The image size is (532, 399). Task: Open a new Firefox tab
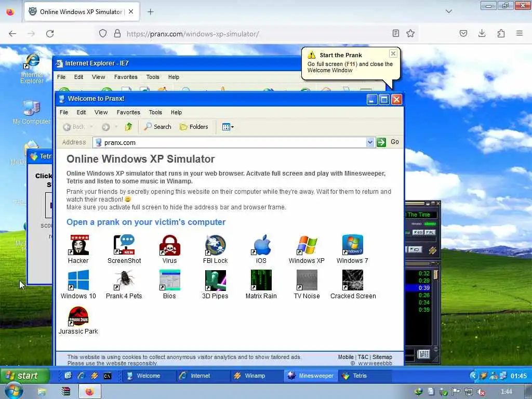[x=150, y=11]
